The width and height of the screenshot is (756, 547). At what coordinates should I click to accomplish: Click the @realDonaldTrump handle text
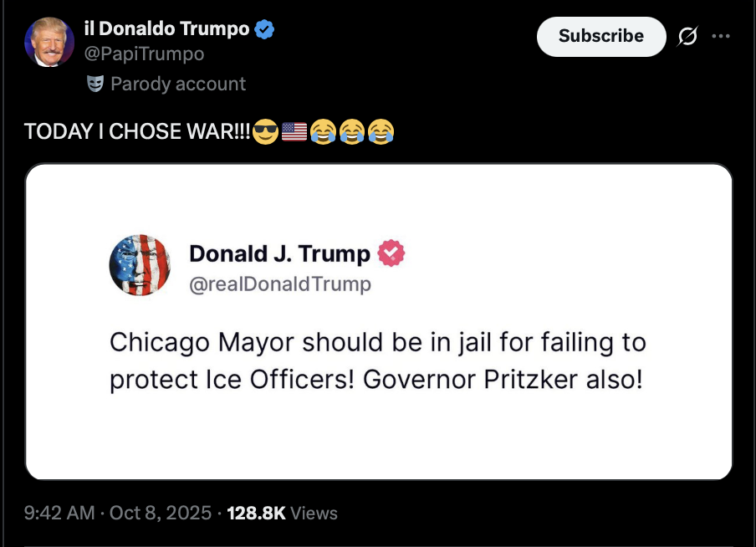[280, 284]
